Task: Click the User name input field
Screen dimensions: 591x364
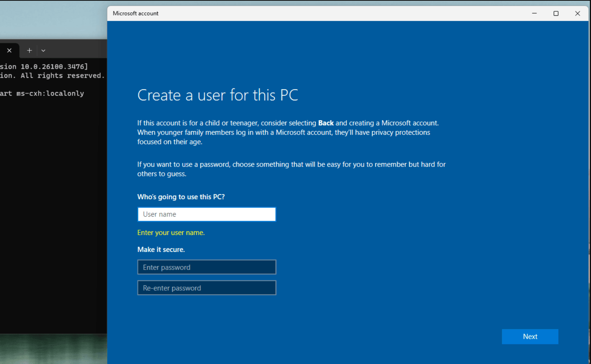Action: pos(207,214)
